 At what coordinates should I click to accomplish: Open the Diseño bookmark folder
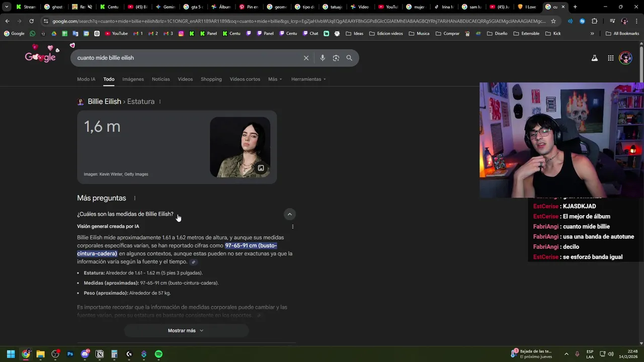pos(497,33)
